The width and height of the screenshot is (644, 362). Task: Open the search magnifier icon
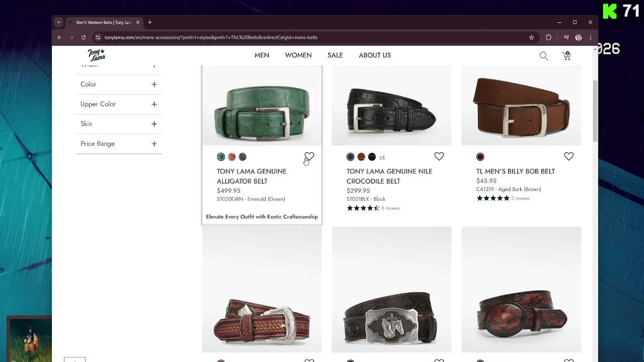click(x=543, y=56)
